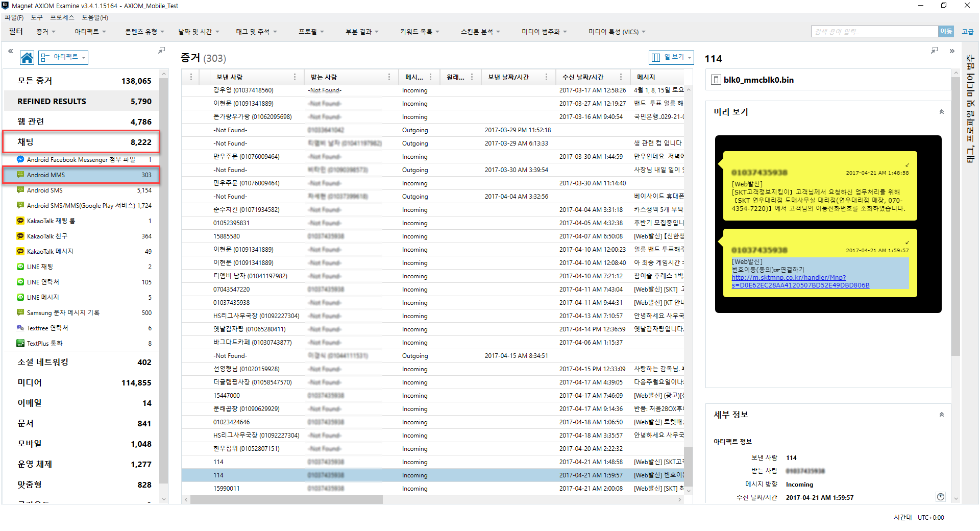This screenshot has height=531, width=980.
Task: Open column menu for 보낸 날짜/시간 header
Action: pyautogui.click(x=547, y=77)
